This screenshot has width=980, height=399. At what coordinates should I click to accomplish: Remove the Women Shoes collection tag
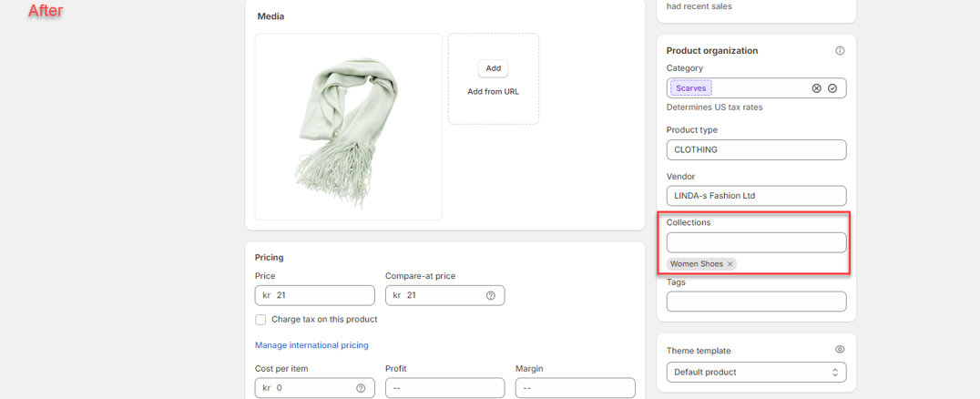coord(730,264)
